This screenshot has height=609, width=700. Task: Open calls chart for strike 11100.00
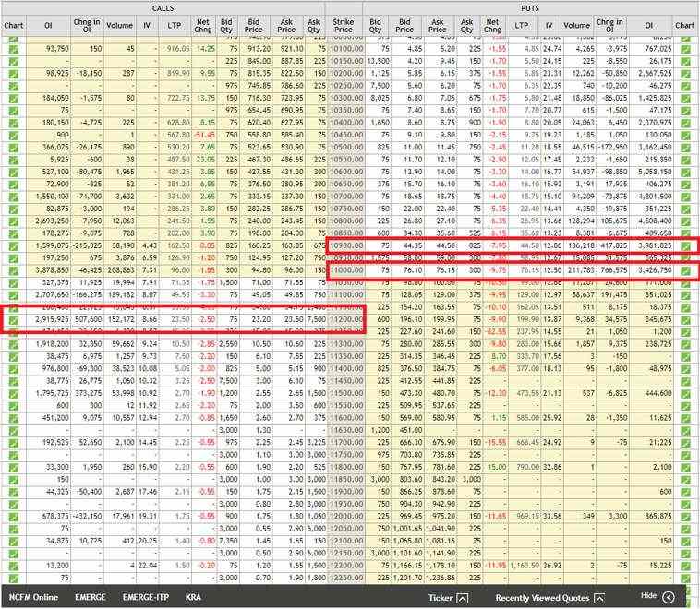point(14,295)
